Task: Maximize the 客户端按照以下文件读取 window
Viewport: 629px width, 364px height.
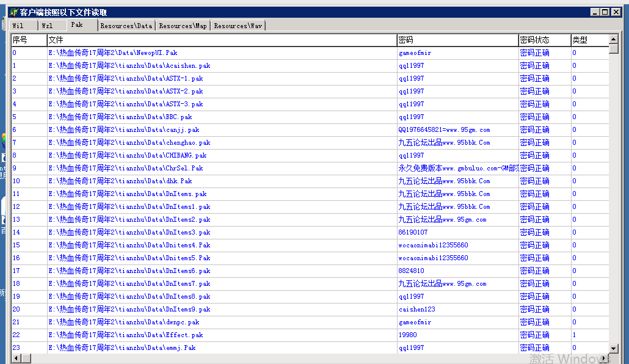Action: 605,12
